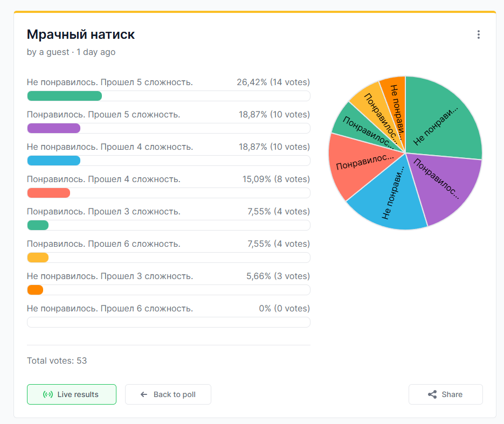The width and height of the screenshot is (504, 424).
Task: Click the poll title "Мрачный натиск"
Action: pos(81,35)
